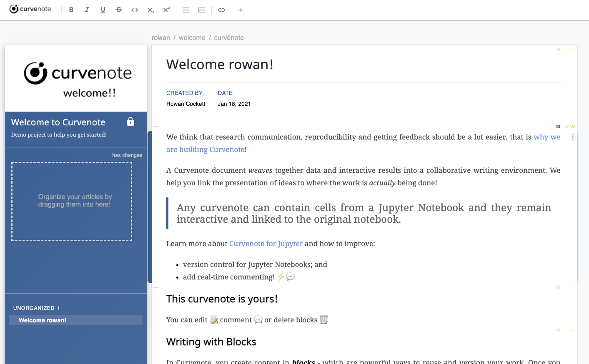This screenshot has height=364, width=589.
Task: Apply inline code formatting icon
Action: point(135,10)
